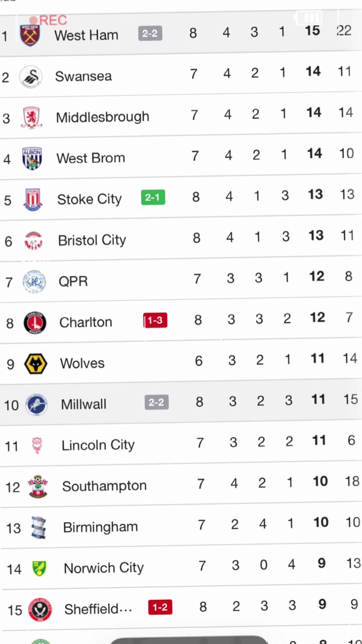This screenshot has width=362, height=644.
Task: Tap the Stoke City crest
Action: pyautogui.click(x=33, y=200)
